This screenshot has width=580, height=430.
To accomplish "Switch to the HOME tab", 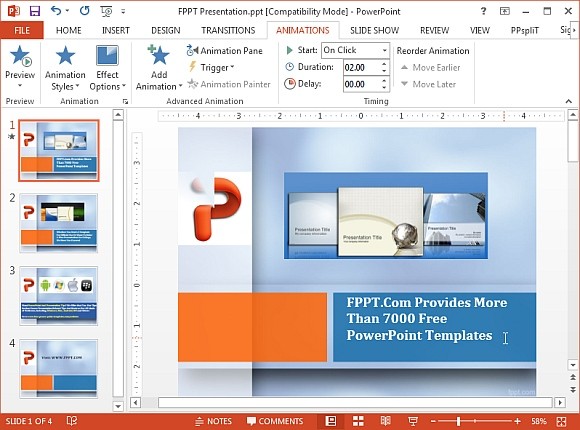I will tap(68, 30).
